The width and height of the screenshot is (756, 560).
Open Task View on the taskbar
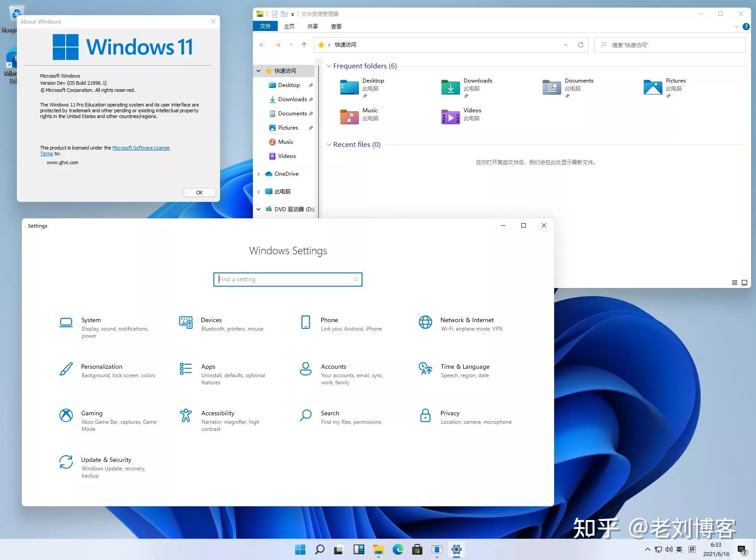339,550
